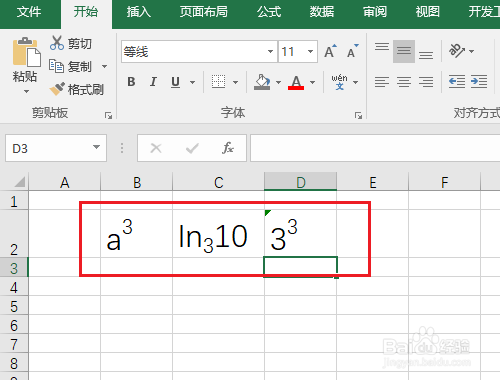This screenshot has width=500, height=380.
Task: Select the Format Painter brush
Action: (x=57, y=89)
